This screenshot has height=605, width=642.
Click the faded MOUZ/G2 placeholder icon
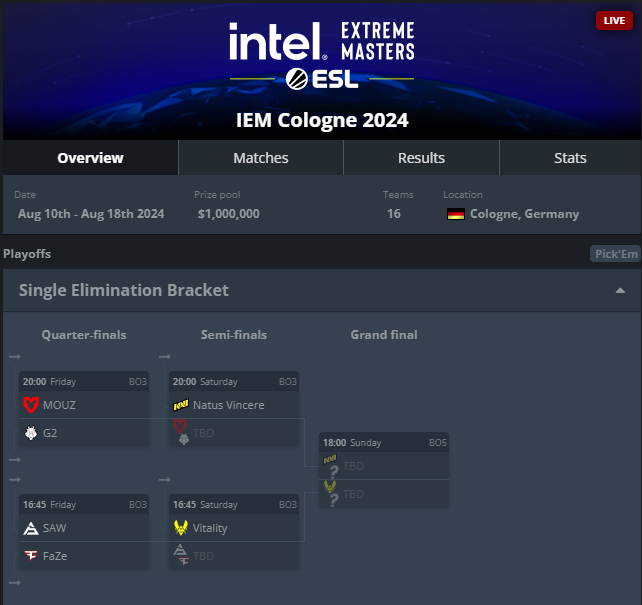[181, 432]
